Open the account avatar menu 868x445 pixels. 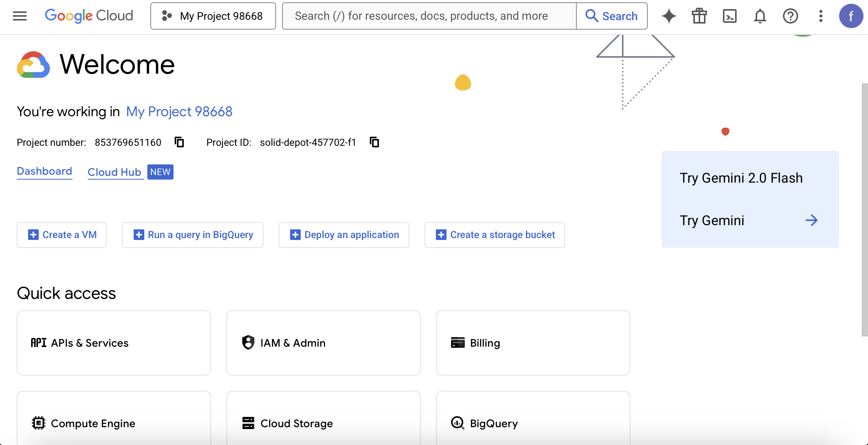[851, 16]
